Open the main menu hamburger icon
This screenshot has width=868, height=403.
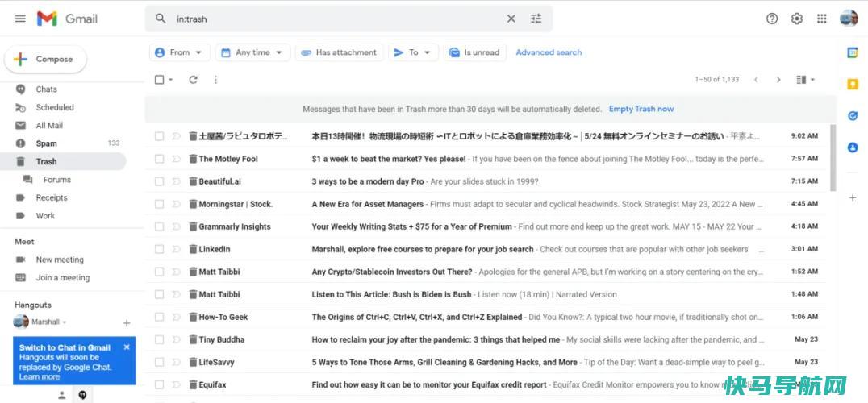[20, 19]
